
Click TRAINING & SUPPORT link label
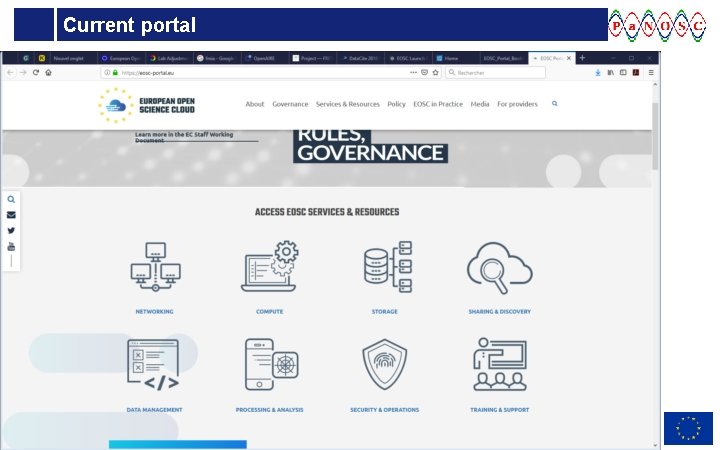click(500, 410)
